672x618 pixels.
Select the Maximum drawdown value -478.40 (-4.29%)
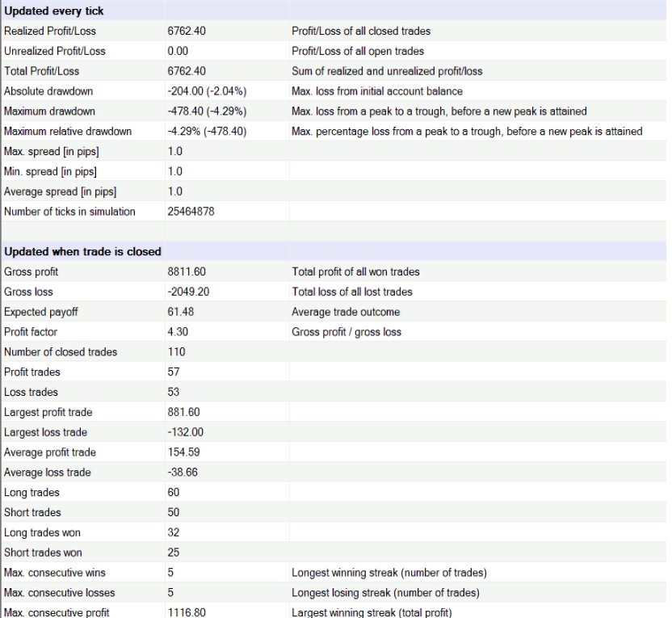tap(207, 111)
